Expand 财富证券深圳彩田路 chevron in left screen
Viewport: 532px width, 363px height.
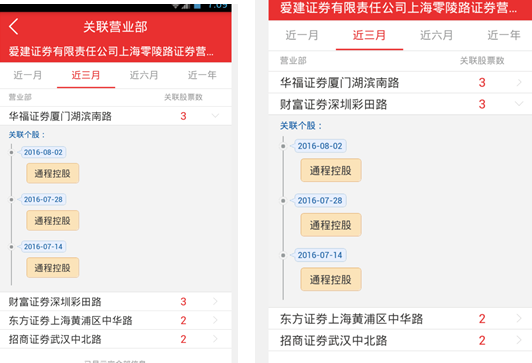pos(215,301)
